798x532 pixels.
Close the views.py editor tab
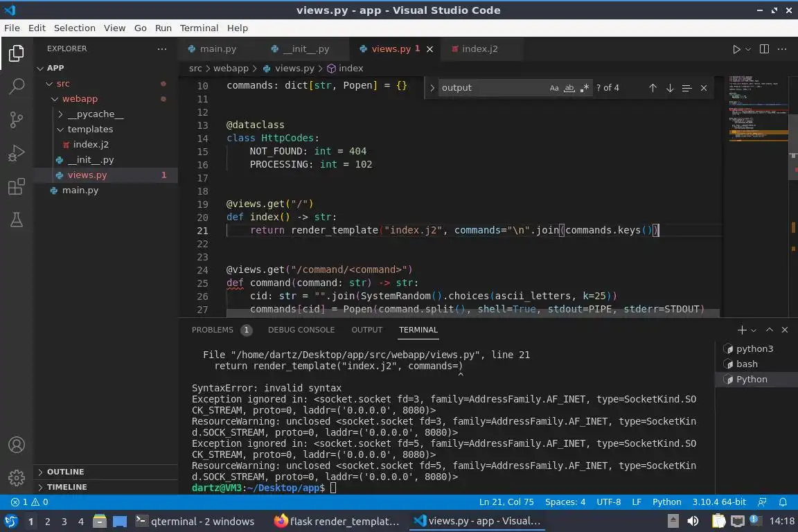(x=429, y=49)
